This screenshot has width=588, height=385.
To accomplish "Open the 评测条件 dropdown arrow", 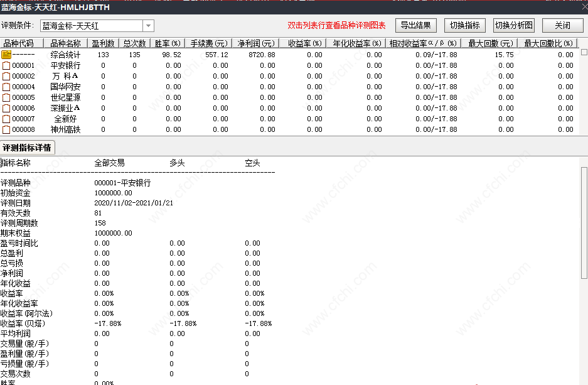I will (149, 26).
